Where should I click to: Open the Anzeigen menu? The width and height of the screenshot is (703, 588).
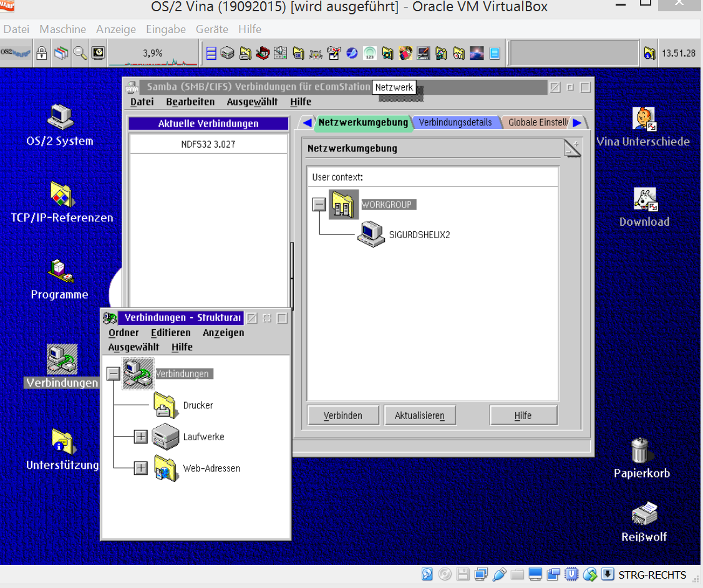[223, 332]
